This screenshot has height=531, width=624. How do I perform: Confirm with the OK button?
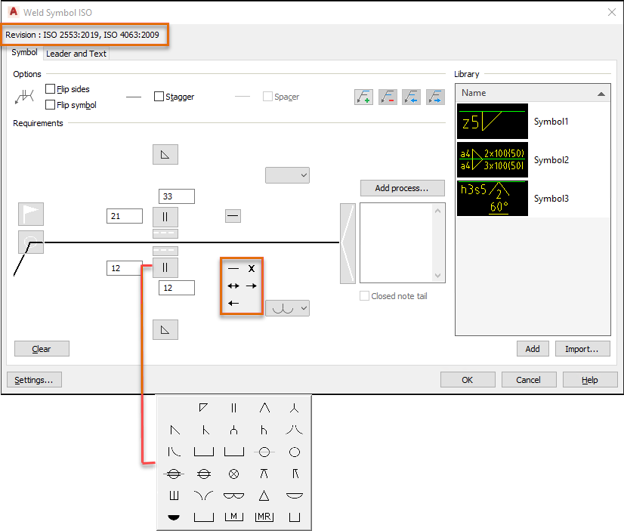(468, 380)
